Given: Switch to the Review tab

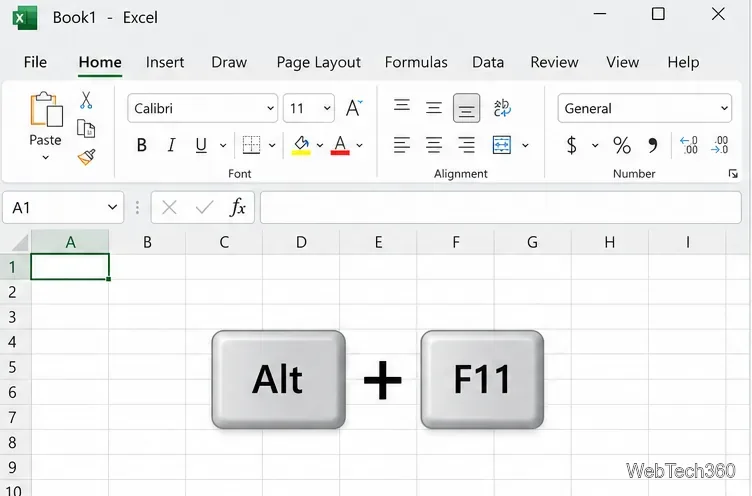Looking at the screenshot, I should pyautogui.click(x=554, y=62).
